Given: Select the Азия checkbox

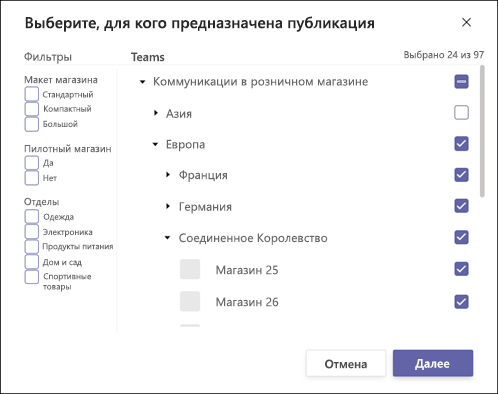Looking at the screenshot, I should (461, 113).
